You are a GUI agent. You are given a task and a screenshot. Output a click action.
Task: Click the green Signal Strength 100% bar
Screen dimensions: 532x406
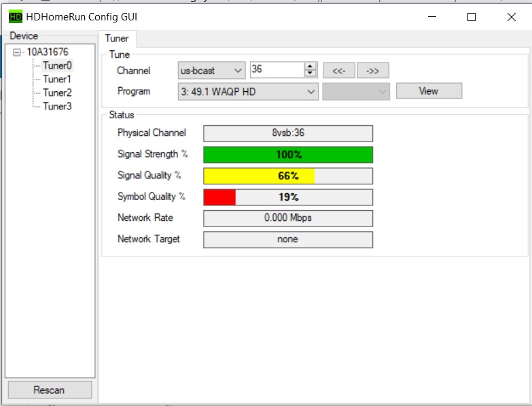pyautogui.click(x=288, y=155)
